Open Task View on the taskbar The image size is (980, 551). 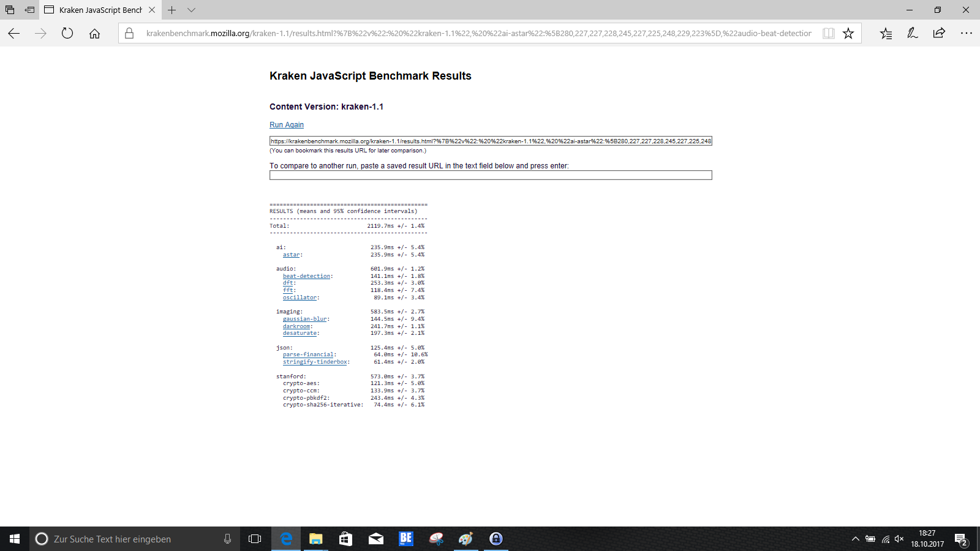255,539
